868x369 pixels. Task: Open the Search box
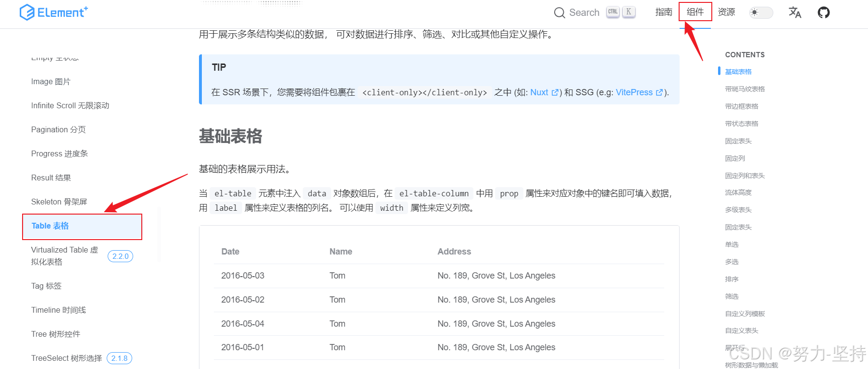point(595,13)
